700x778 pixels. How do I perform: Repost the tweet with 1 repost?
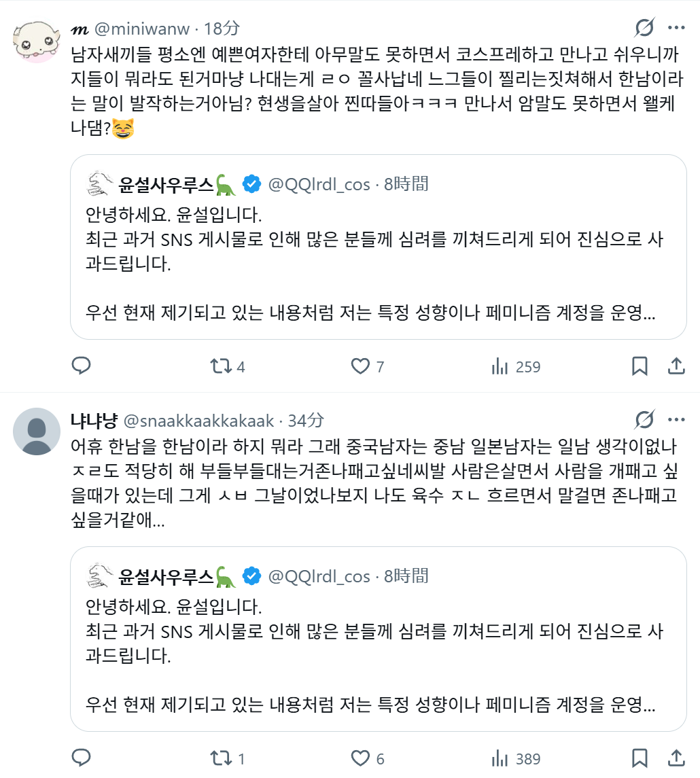click(x=227, y=758)
